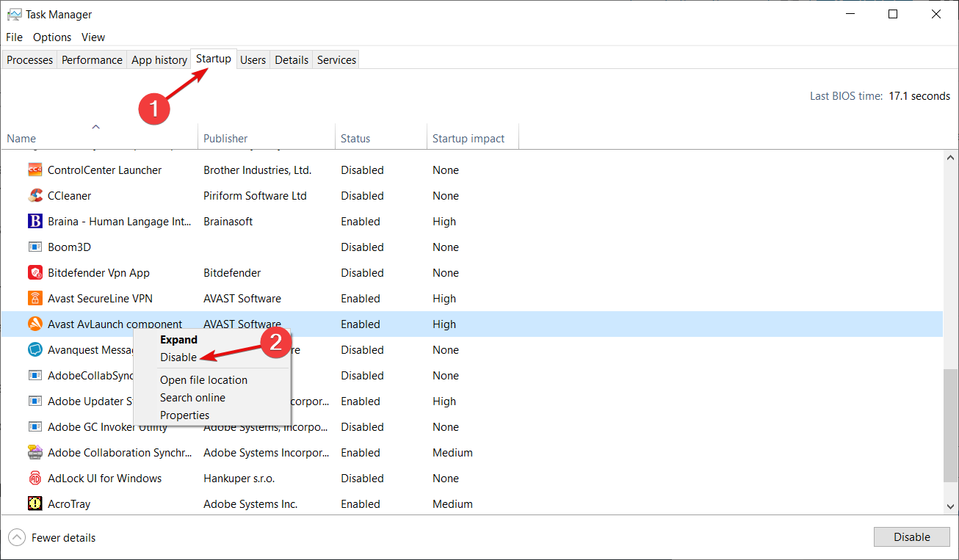Select the Avast SecureLine VPN icon

[35, 299]
